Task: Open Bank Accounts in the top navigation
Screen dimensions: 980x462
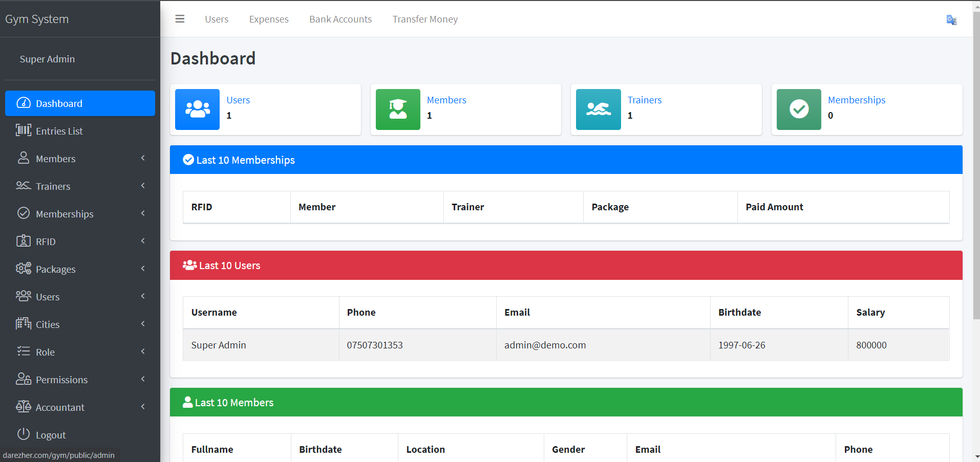Action: coord(340,19)
